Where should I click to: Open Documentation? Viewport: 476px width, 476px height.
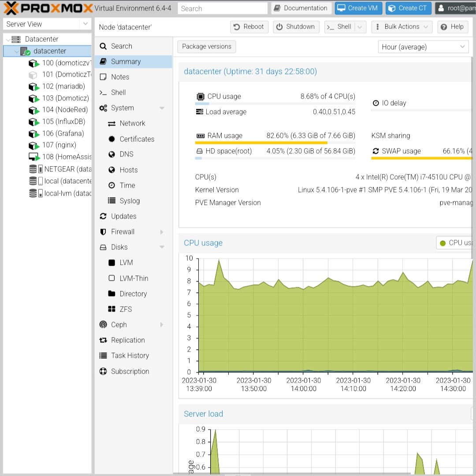click(x=301, y=8)
